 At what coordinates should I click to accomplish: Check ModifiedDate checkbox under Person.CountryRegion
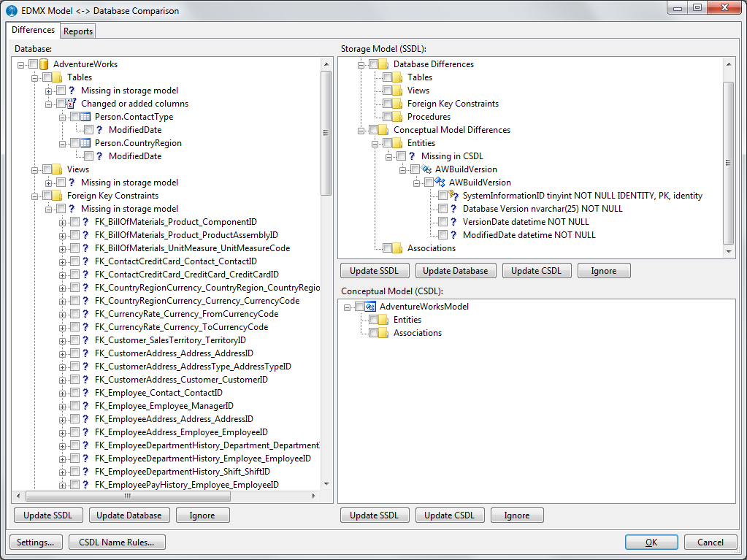88,156
